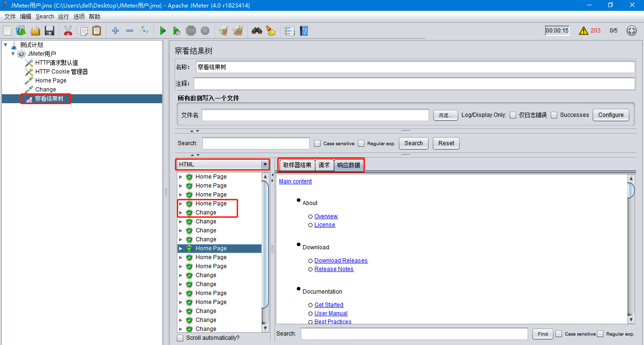The width and height of the screenshot is (644, 345).
Task: Open the Download Releases link
Action: 341,261
